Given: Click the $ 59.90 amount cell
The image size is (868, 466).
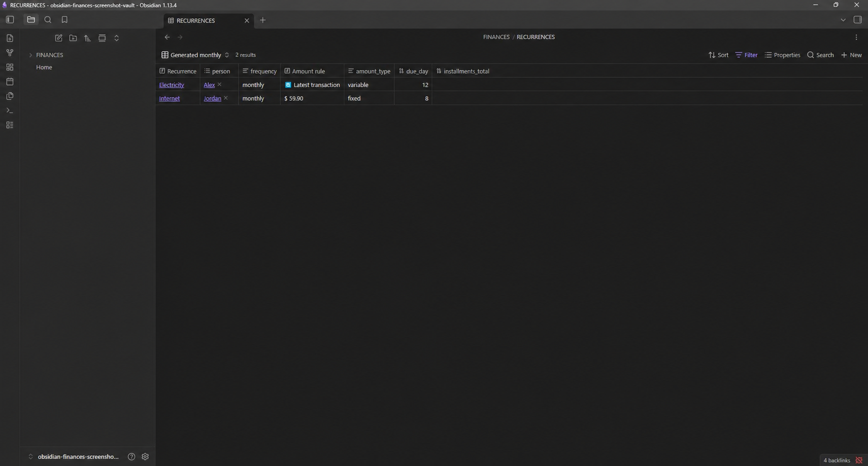Looking at the screenshot, I should 312,98.
